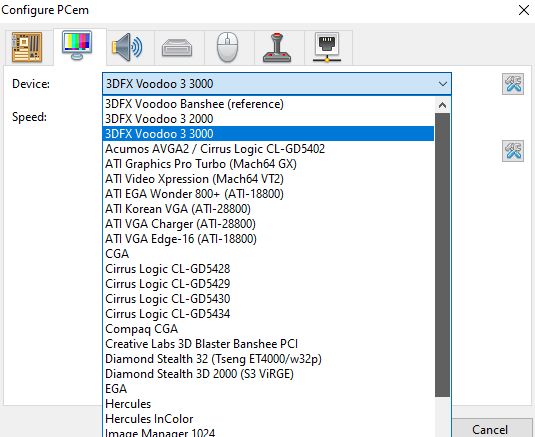Select 3DFX Voodoo 3 2000 option
The height and width of the screenshot is (437, 535).
click(x=268, y=119)
